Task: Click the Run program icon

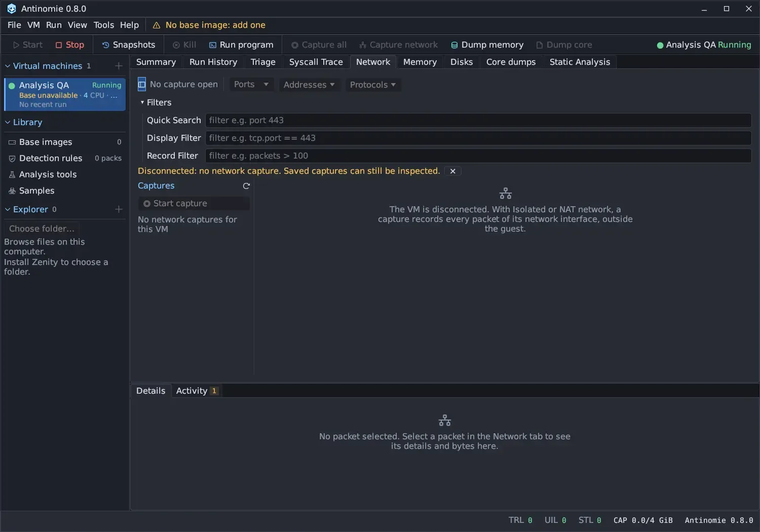Action: click(x=213, y=45)
